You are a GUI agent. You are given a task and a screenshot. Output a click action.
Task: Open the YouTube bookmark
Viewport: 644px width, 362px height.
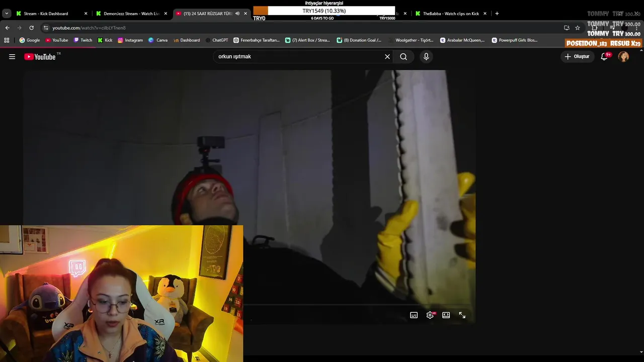click(x=57, y=40)
